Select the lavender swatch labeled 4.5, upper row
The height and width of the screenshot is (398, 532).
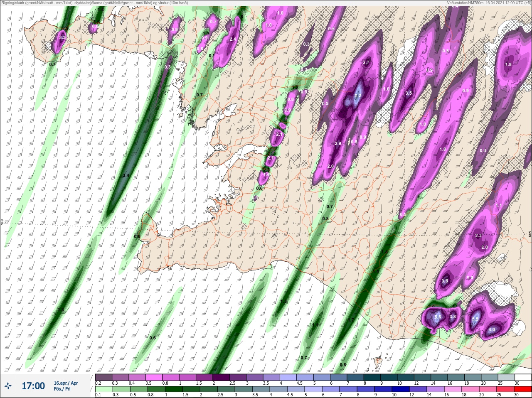pos(305,377)
